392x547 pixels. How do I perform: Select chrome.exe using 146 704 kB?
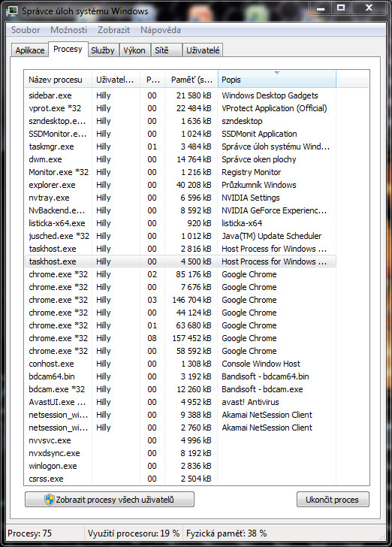tap(180, 300)
